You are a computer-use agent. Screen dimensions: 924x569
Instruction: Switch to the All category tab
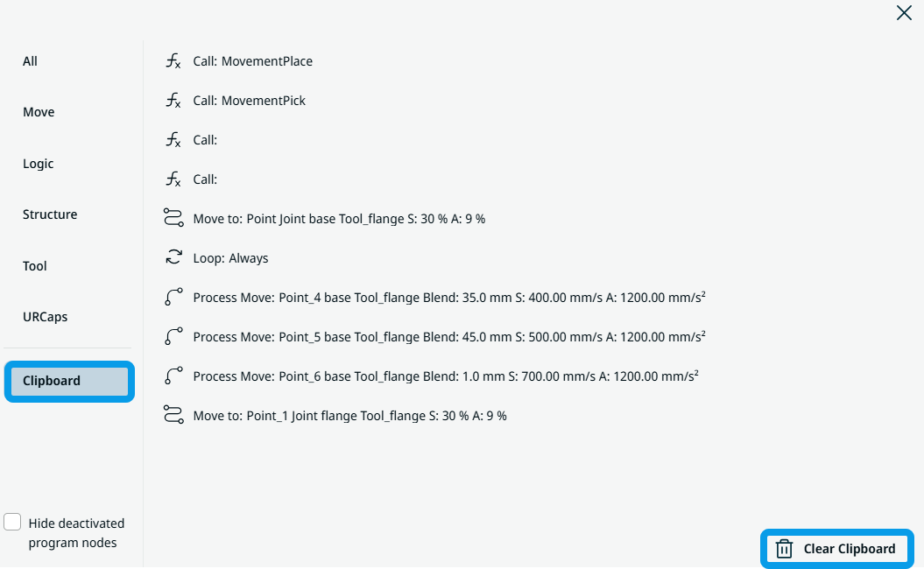coord(31,61)
